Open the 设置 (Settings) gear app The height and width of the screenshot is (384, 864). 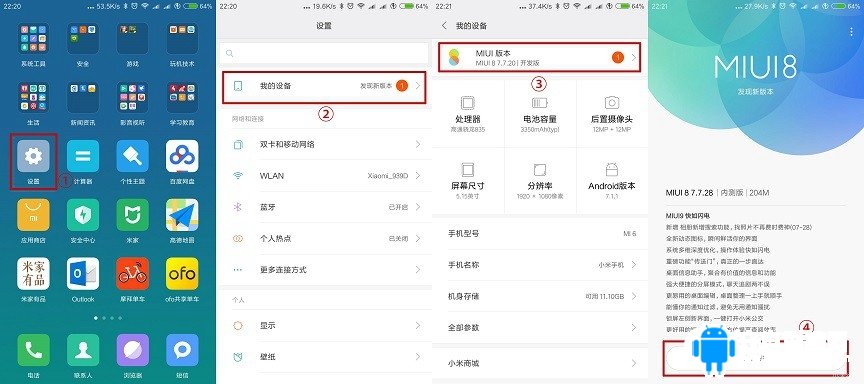click(x=34, y=156)
